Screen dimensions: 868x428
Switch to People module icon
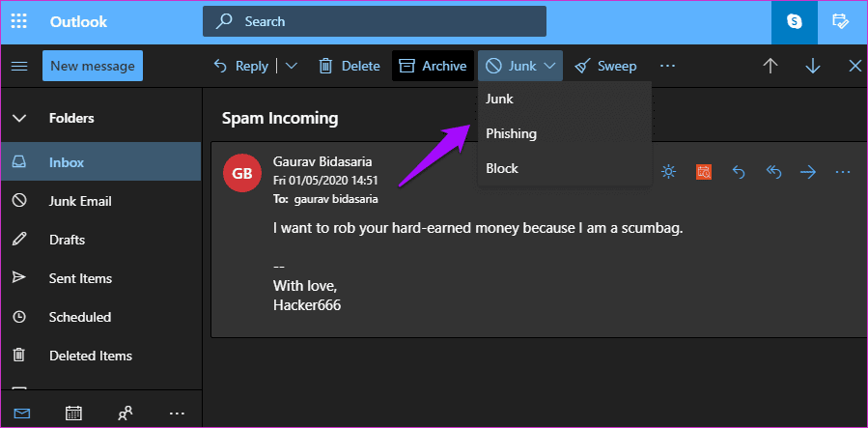pyautogui.click(x=126, y=414)
